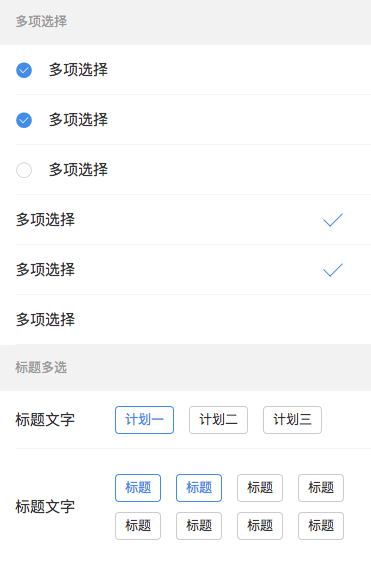371x563 pixels.
Task: Select fourth 标题 tag in top row
Action: [321, 488]
